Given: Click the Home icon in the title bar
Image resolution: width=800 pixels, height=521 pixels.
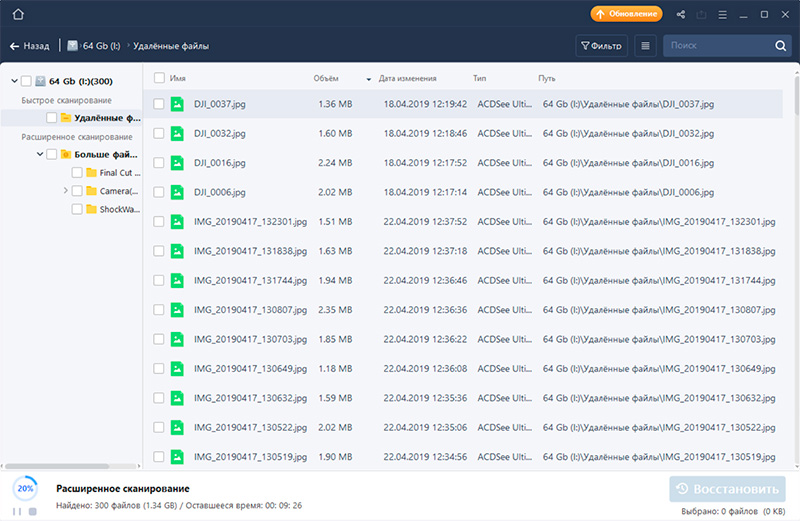Looking at the screenshot, I should 17,14.
